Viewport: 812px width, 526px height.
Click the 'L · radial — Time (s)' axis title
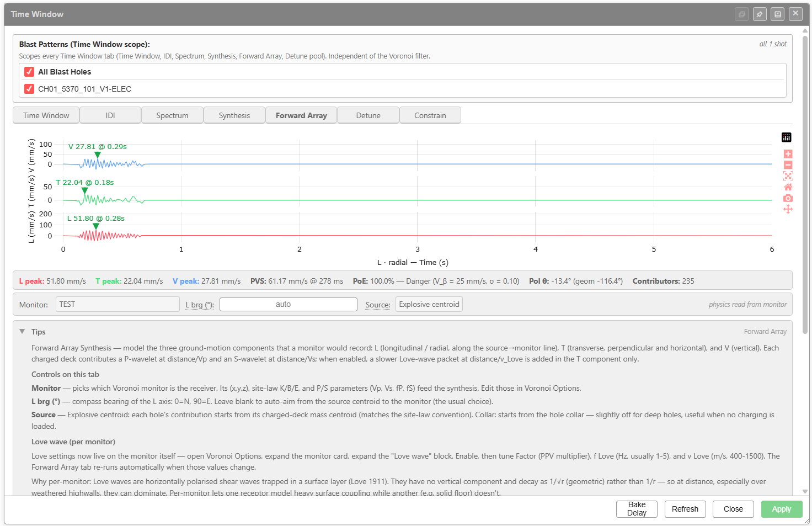click(x=413, y=262)
